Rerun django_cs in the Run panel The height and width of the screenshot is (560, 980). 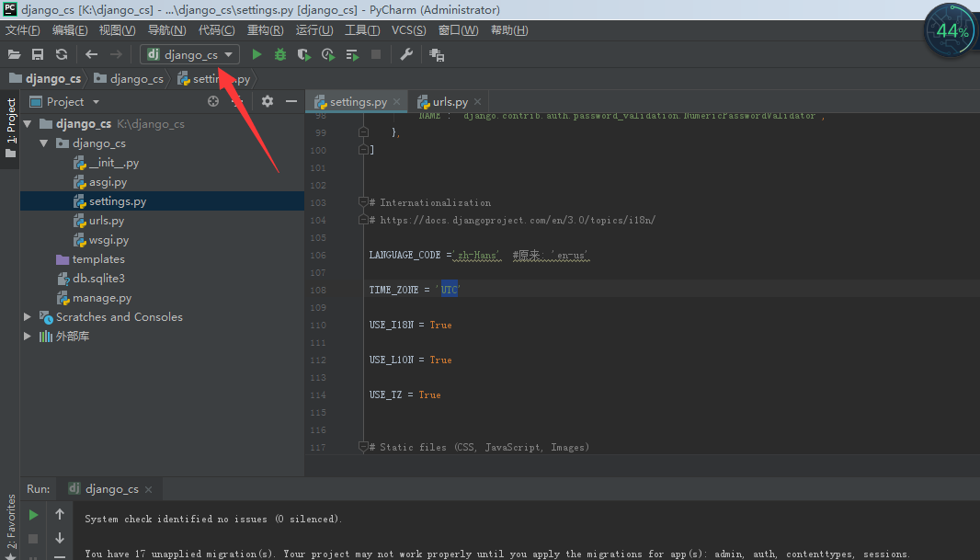click(33, 515)
